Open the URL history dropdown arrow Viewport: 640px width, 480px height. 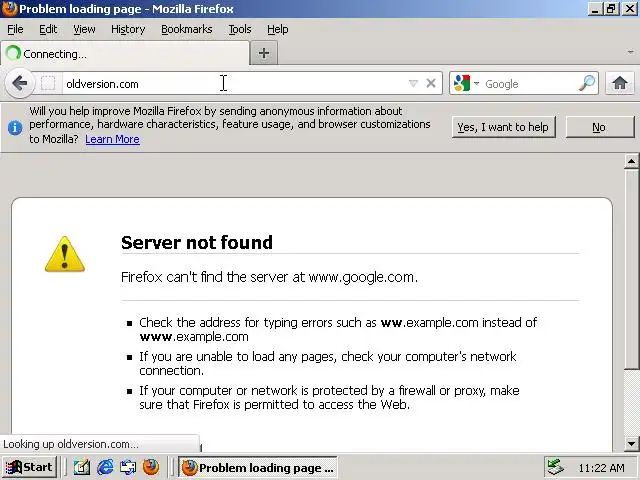click(x=413, y=83)
